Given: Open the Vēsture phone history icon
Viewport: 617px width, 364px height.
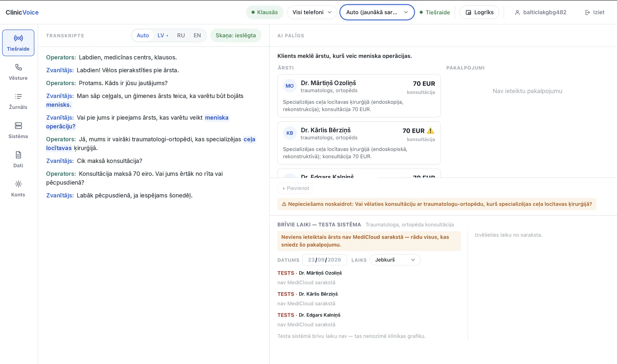Looking at the screenshot, I should point(18,67).
